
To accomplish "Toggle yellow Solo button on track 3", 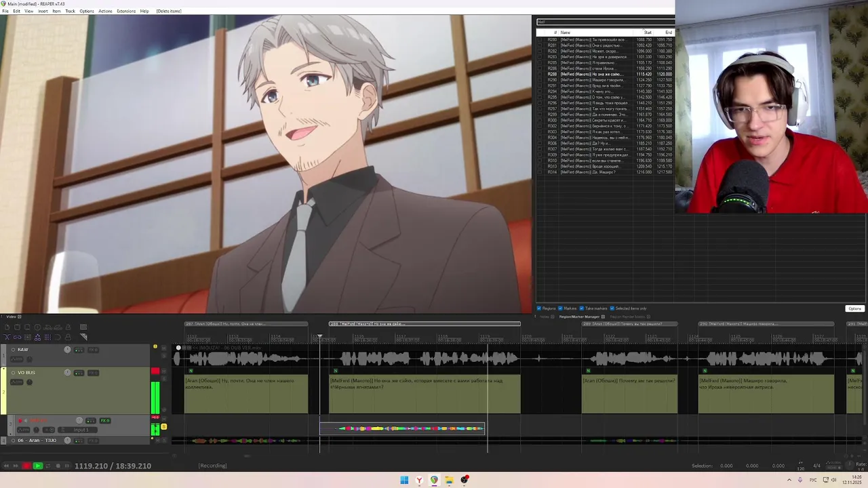I will [164, 426].
